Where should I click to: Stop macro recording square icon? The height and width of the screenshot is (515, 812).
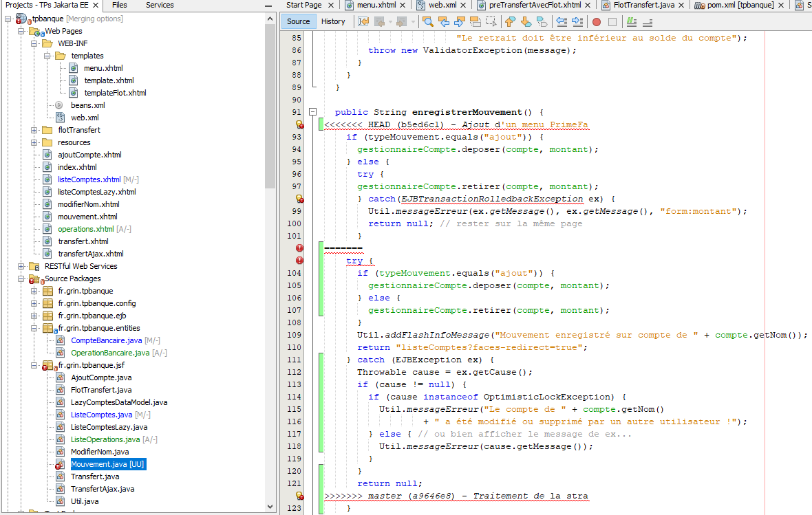[x=612, y=22]
